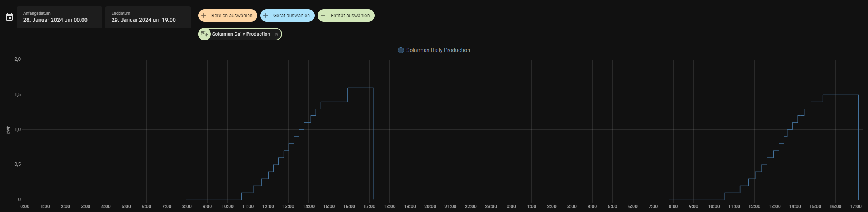Click the solar entity icon in the Solarman chip
Viewport: 868px width, 212px height.
coord(205,34)
